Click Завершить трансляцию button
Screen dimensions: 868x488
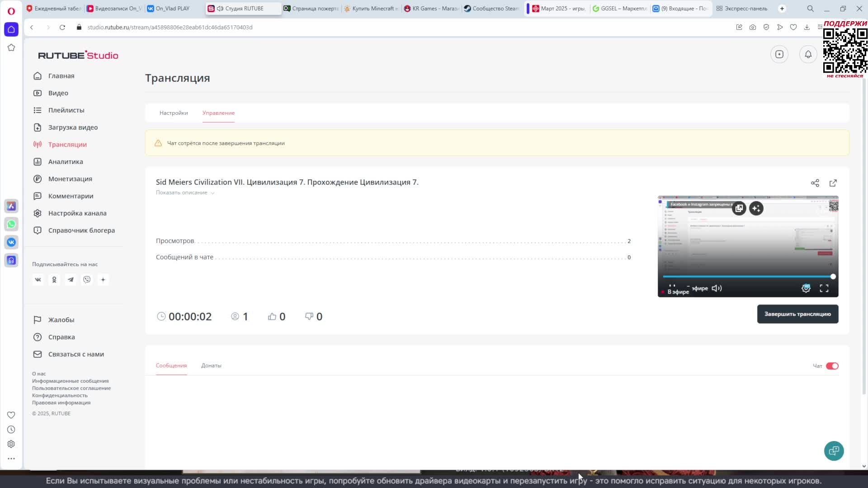pyautogui.click(x=797, y=314)
